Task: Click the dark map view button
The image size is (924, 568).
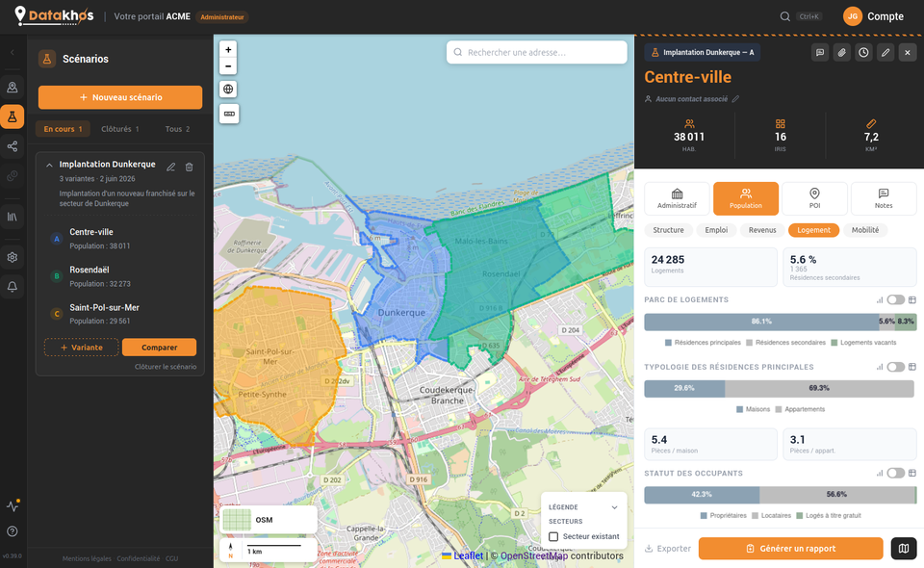Action: point(904,549)
